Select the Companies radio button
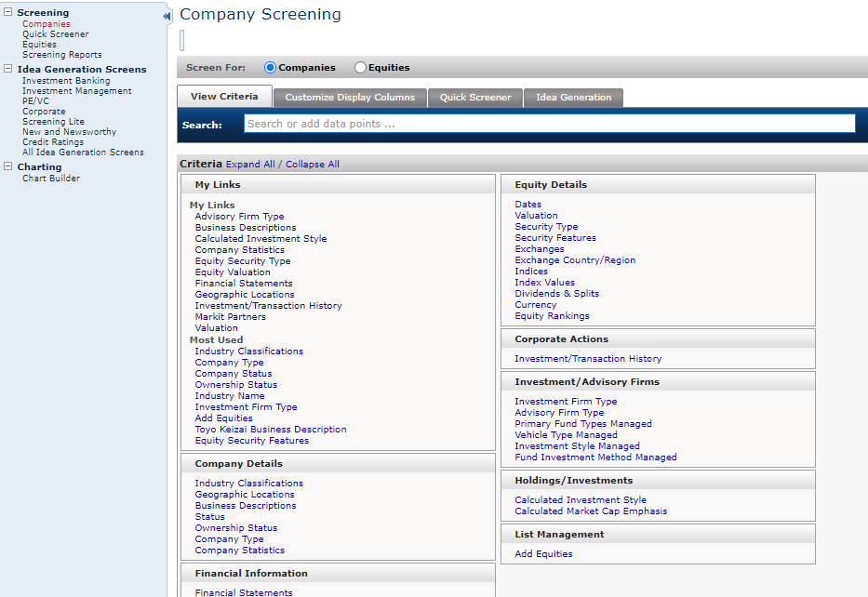Viewport: 868px width, 597px height. tap(271, 68)
